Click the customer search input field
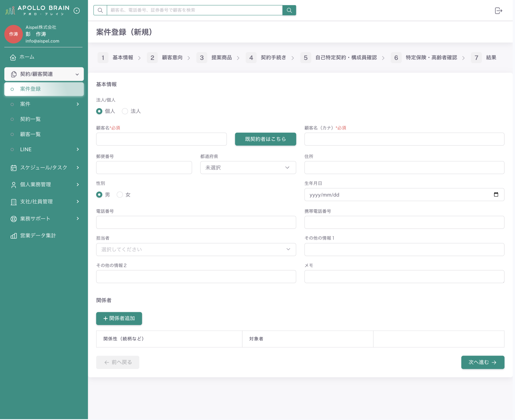Image resolution: width=515 pixels, height=420 pixels. (x=195, y=10)
